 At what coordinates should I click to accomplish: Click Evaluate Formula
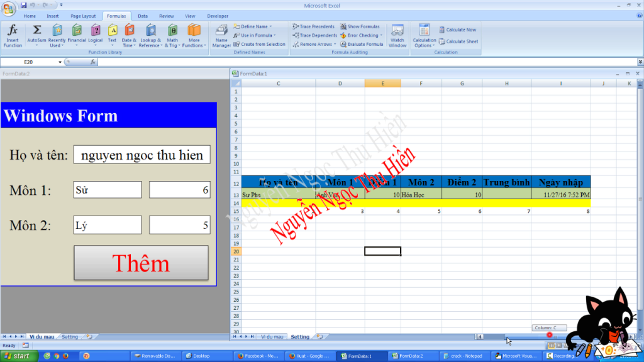362,45
